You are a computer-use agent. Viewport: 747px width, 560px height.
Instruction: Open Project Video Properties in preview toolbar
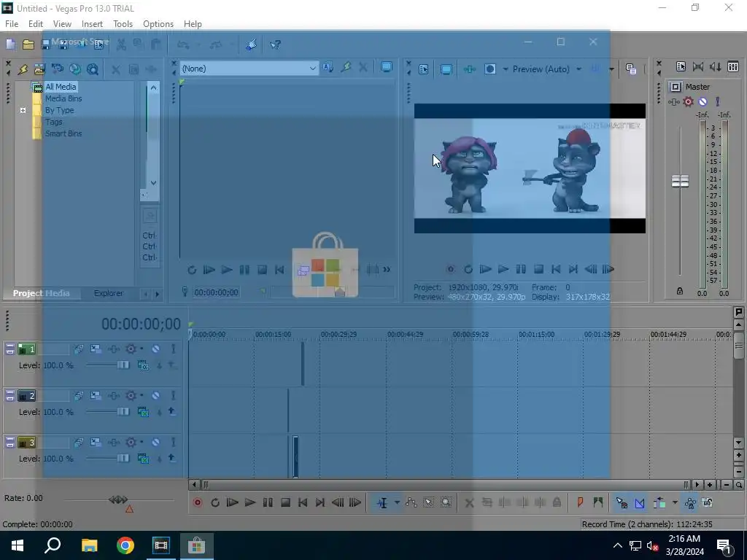point(424,69)
